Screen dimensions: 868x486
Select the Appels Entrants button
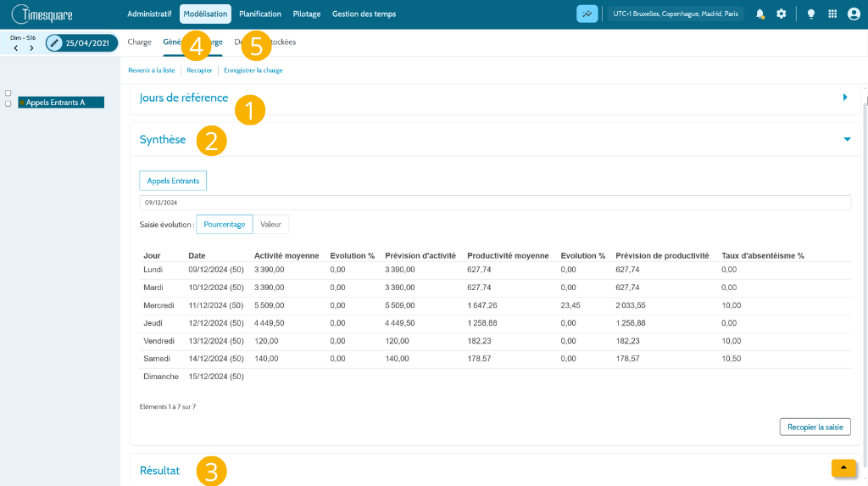173,181
